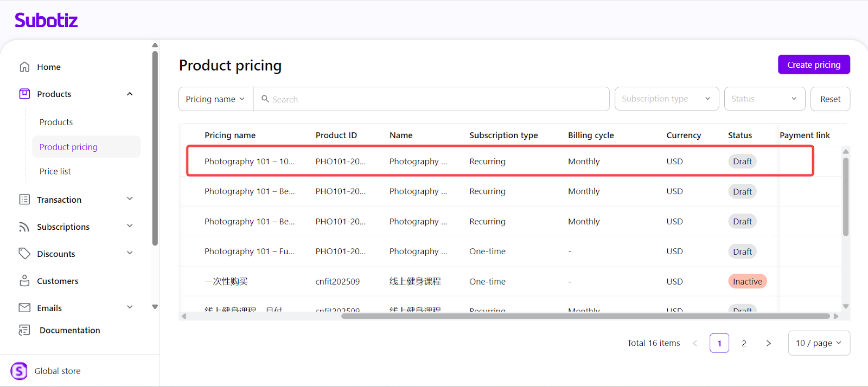Click the horizontal table scrollbar
The width and height of the screenshot is (868, 387).
[x=585, y=316]
